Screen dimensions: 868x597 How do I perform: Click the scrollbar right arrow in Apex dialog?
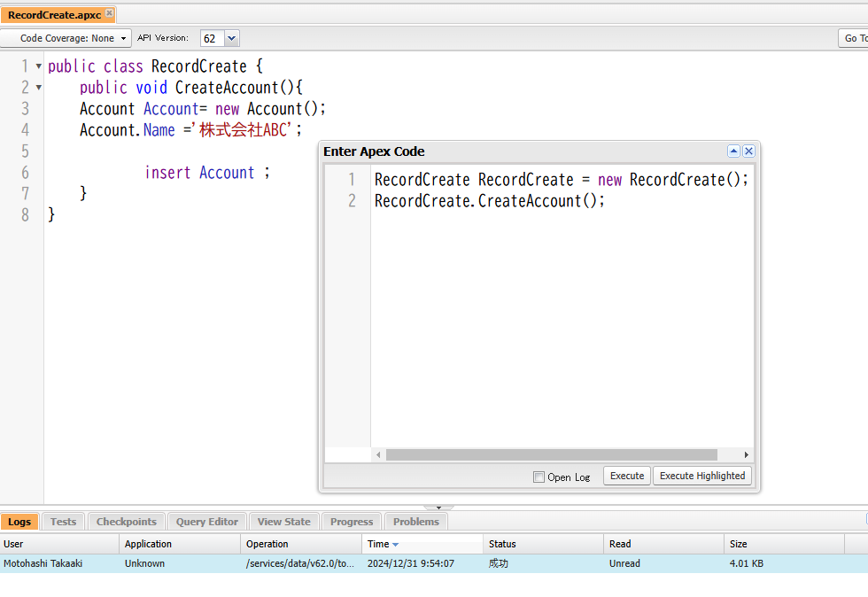746,454
